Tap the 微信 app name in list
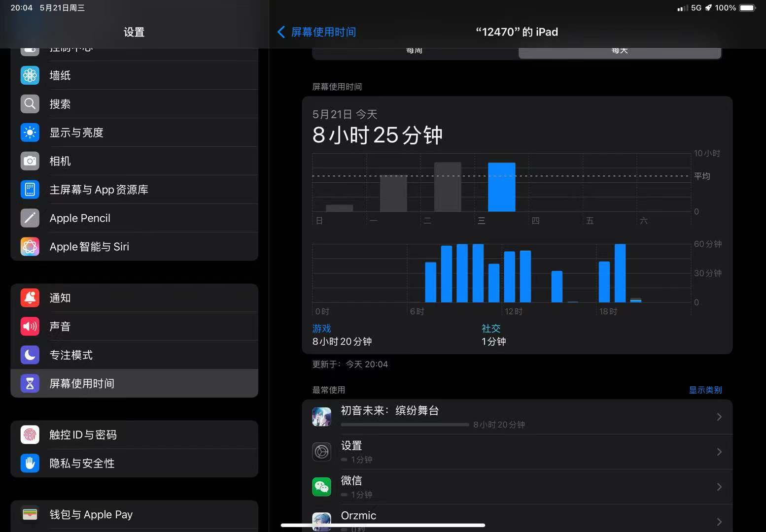Viewport: 766px width, 532px height. [351, 480]
